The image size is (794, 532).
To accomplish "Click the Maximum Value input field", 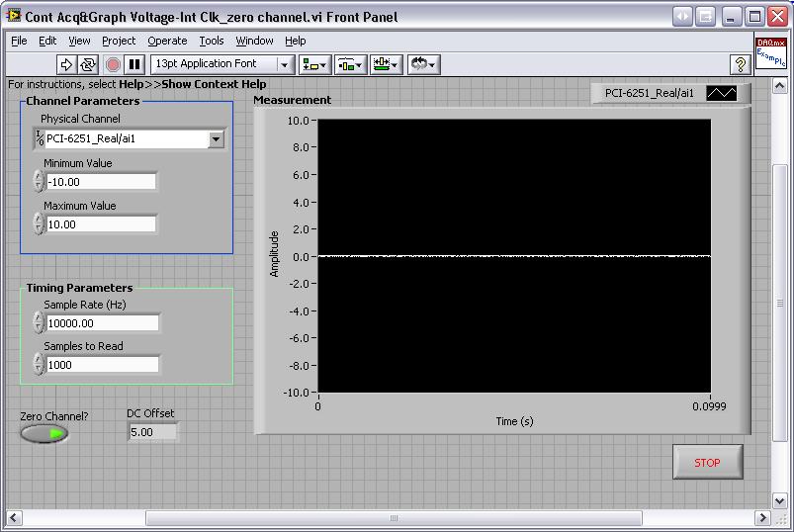I will [101, 224].
